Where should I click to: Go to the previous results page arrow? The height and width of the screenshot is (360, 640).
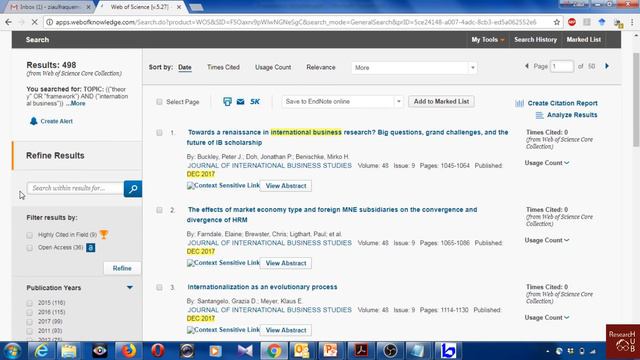(527, 66)
